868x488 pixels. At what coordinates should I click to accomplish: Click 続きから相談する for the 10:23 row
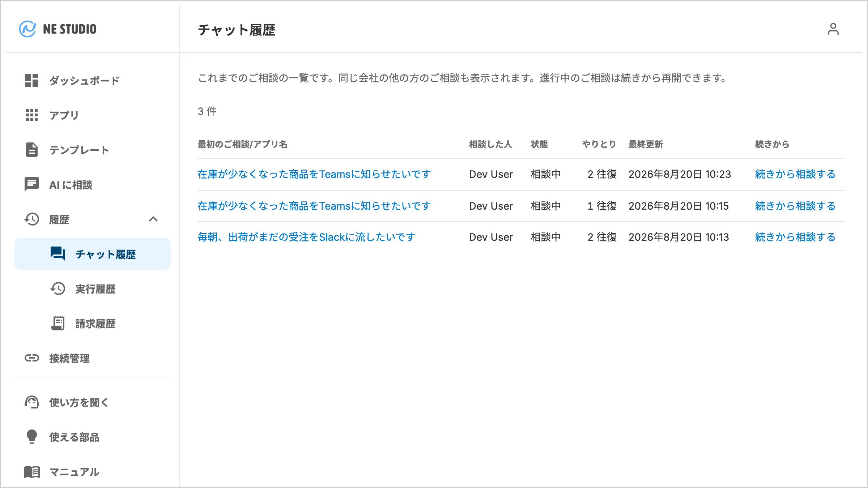(795, 174)
